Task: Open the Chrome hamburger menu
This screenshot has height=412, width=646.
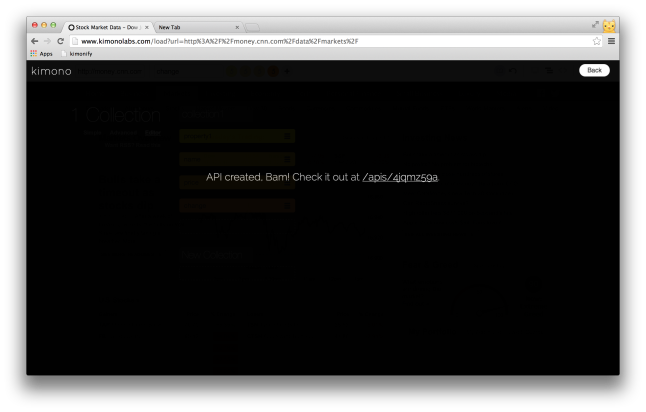Action: (x=611, y=41)
